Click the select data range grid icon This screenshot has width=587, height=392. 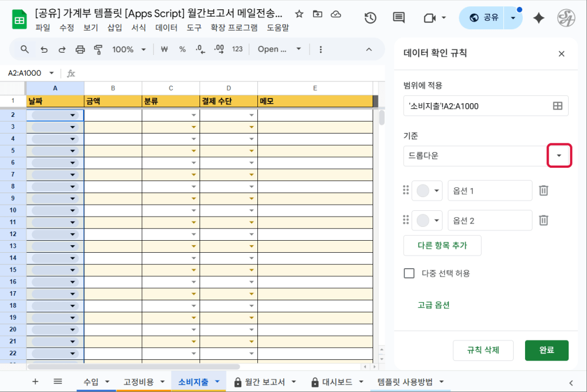557,105
